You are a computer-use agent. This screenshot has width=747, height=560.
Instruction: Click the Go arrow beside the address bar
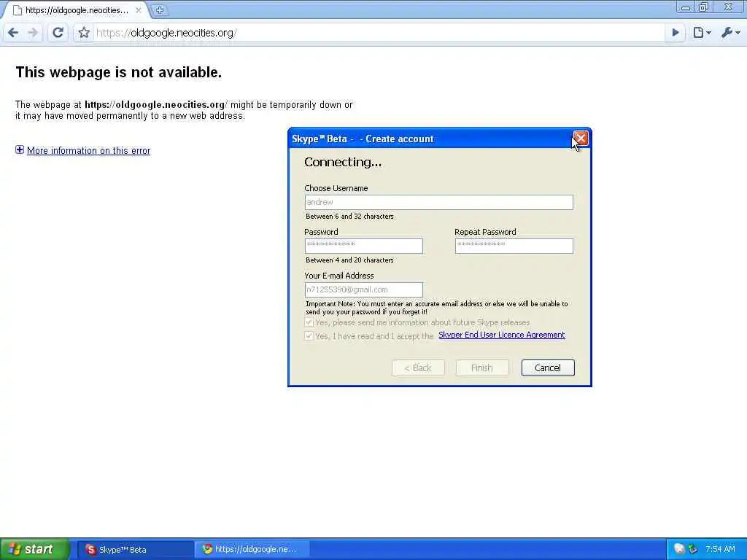pos(676,32)
